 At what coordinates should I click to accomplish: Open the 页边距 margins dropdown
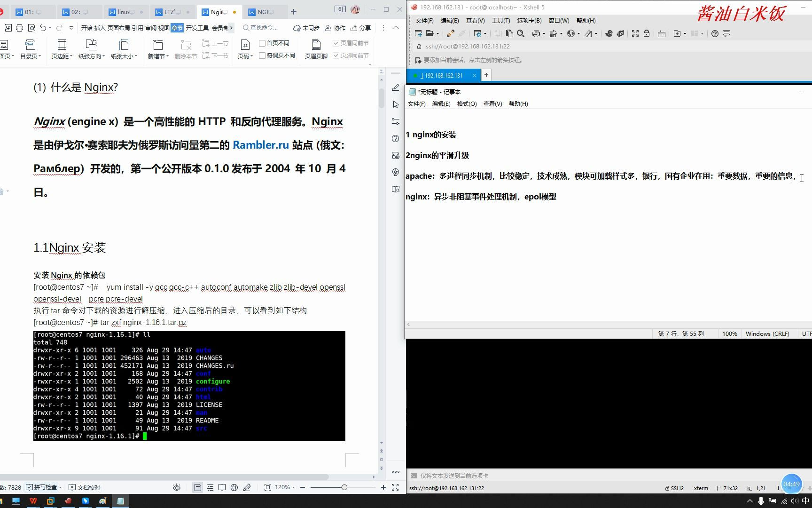coord(62,49)
